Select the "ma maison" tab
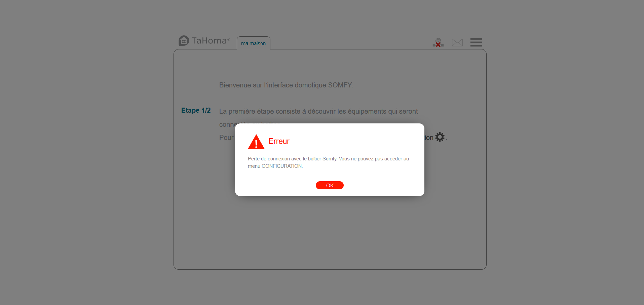 click(253, 43)
